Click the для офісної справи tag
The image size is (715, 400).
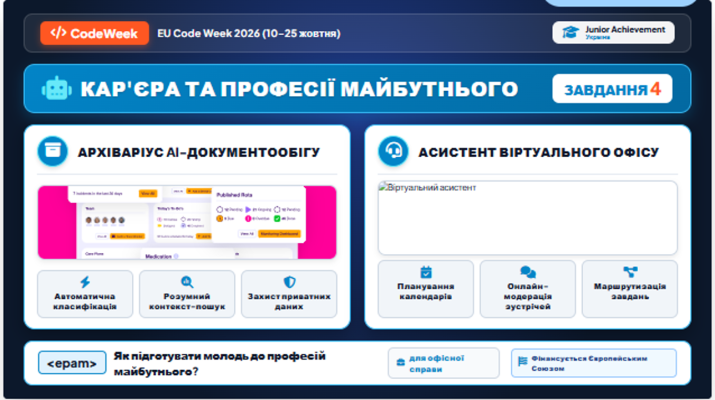pyautogui.click(x=444, y=363)
